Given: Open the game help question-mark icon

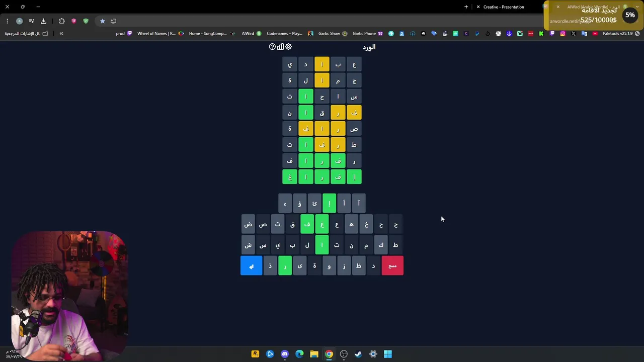Looking at the screenshot, I should (272, 47).
